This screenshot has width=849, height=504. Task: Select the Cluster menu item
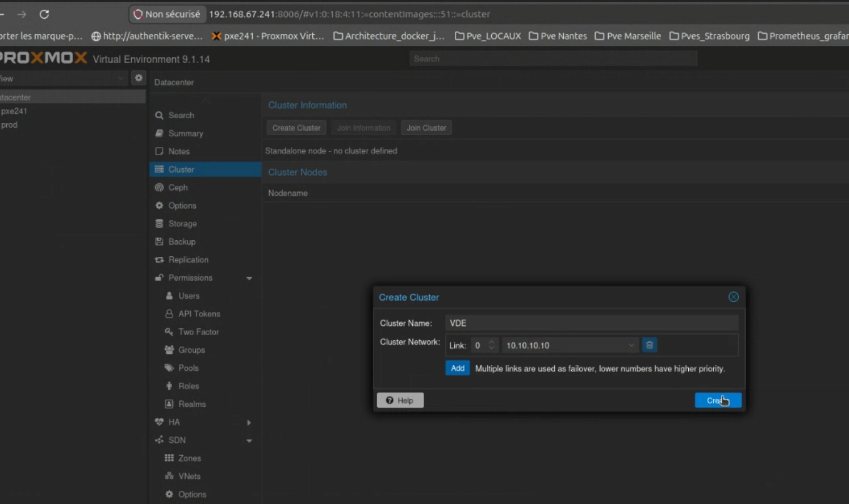205,169
